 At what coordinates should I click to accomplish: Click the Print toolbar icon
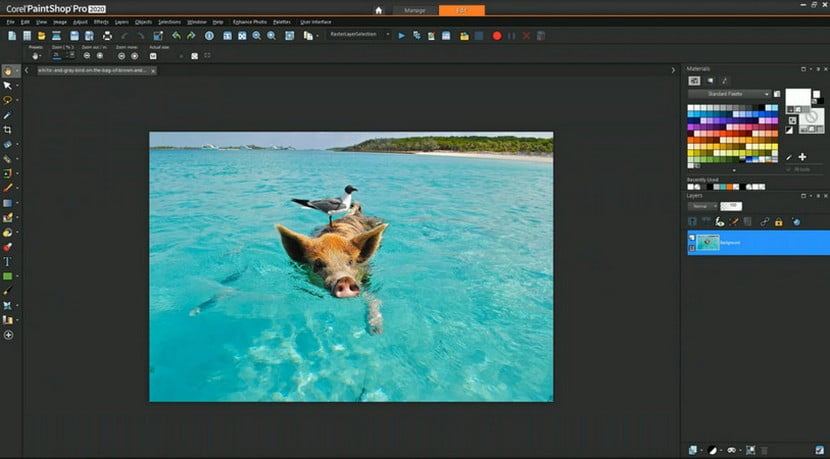click(x=107, y=36)
